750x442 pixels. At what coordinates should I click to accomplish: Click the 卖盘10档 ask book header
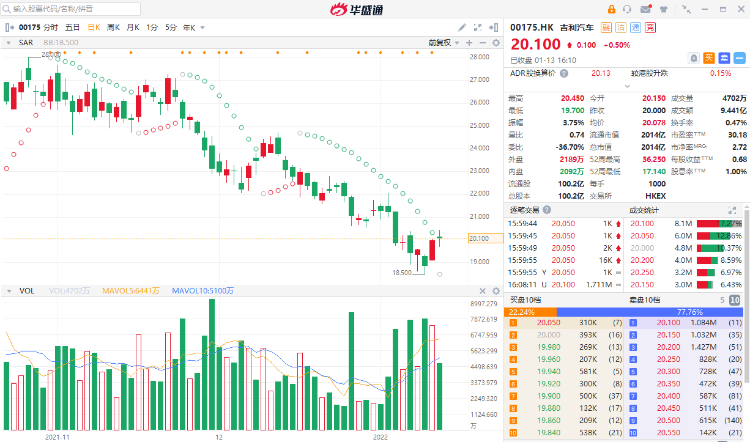pyautogui.click(x=644, y=300)
